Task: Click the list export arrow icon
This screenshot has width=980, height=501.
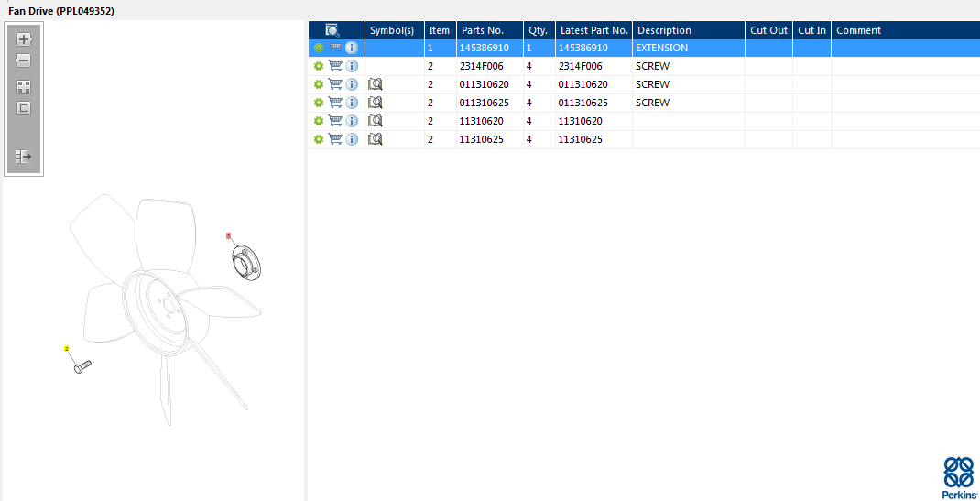Action: pos(24,157)
